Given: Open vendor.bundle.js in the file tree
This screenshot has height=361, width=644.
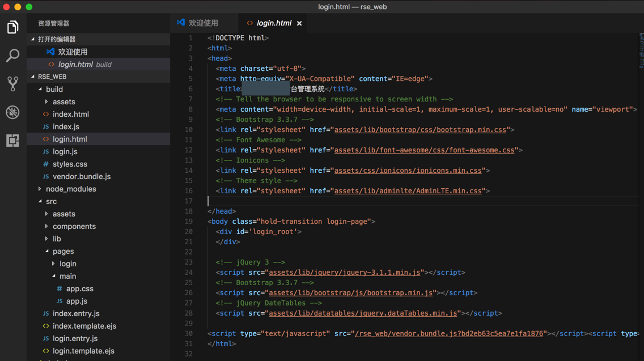Looking at the screenshot, I should click(x=81, y=176).
